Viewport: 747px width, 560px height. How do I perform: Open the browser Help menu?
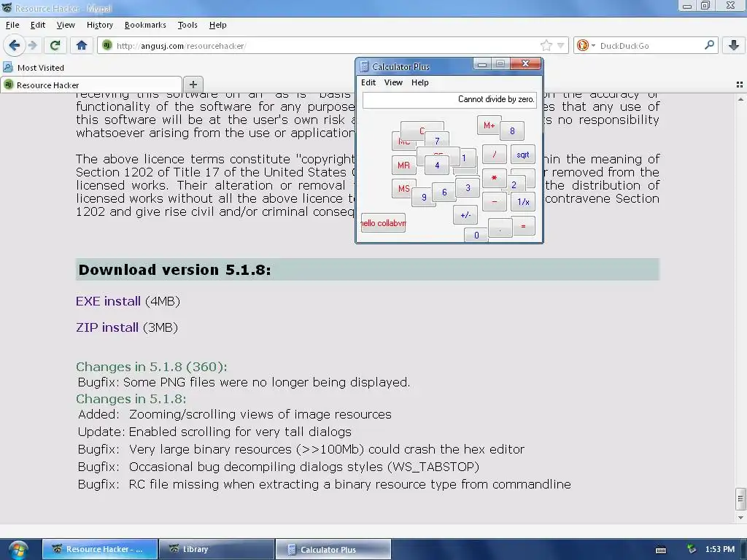click(217, 25)
